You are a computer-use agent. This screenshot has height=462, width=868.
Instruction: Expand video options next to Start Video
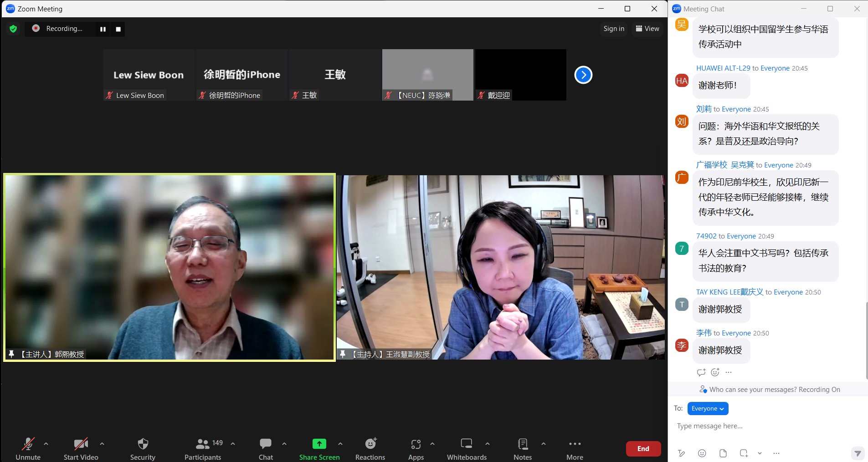tap(102, 444)
